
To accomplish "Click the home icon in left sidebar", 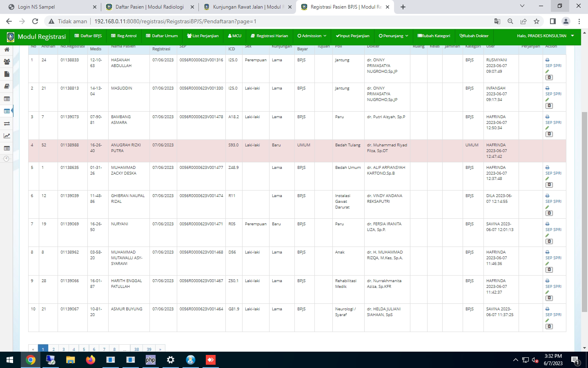I will (x=7, y=49).
